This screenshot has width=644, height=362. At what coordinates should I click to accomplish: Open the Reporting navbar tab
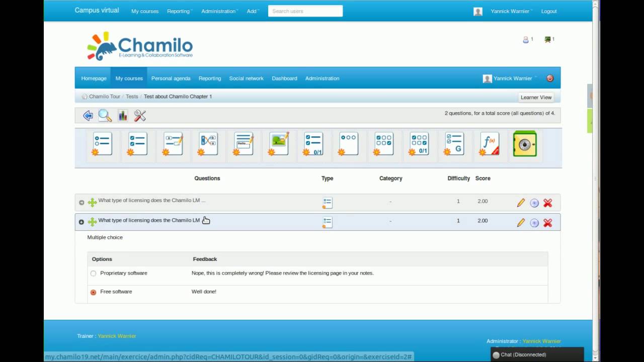[x=210, y=78]
